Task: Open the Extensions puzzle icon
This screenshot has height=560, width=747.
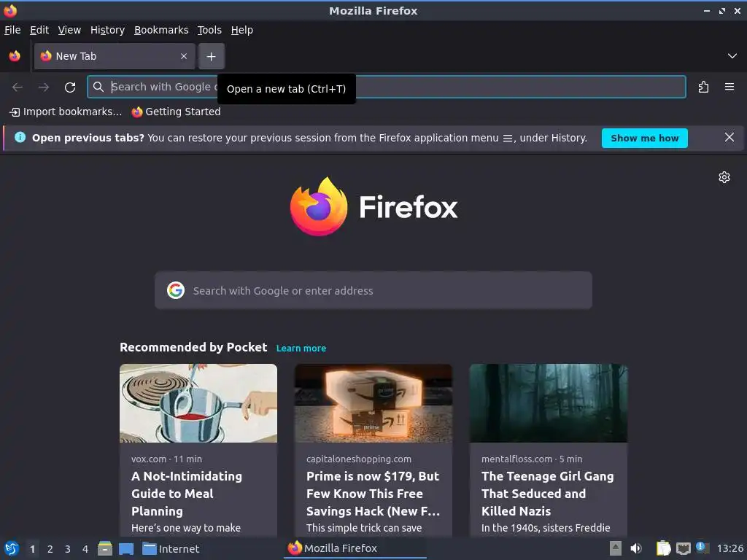Action: [x=703, y=87]
